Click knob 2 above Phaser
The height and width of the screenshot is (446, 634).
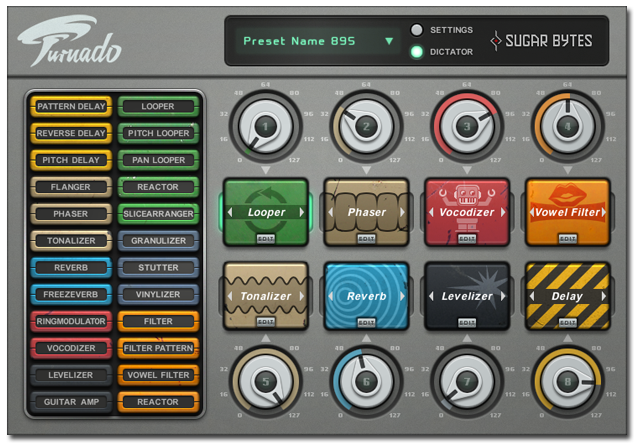[x=366, y=127]
